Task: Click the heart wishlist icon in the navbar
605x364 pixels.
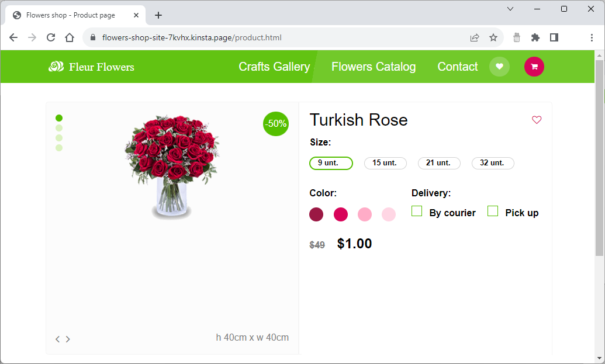Action: tap(499, 67)
